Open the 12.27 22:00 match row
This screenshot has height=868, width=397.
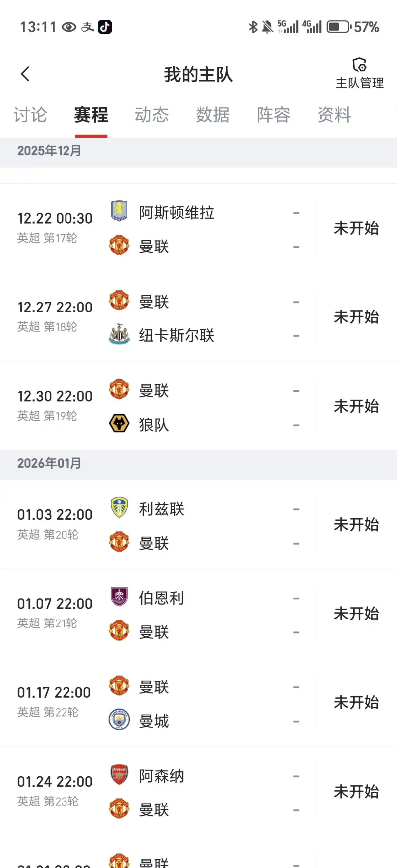(x=198, y=317)
